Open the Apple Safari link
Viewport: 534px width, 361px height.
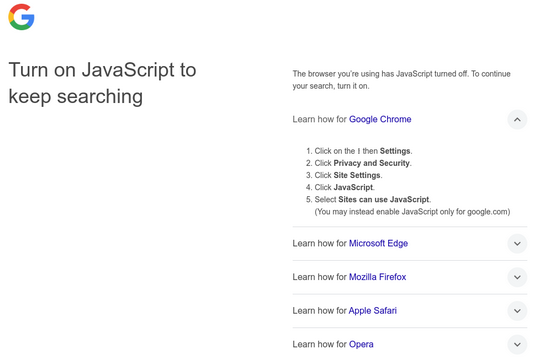tap(373, 311)
